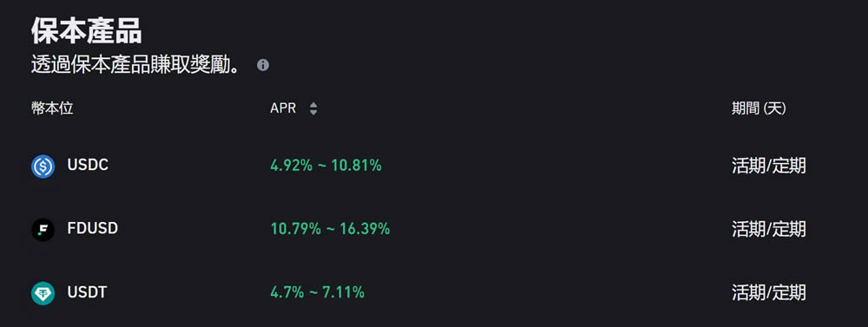Click the APR column header label
Image resolution: width=868 pixels, height=327 pixels.
283,108
